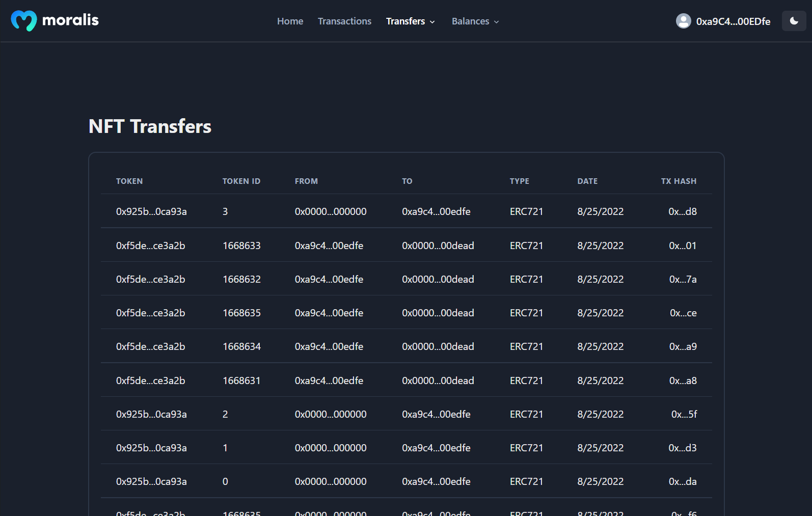Screen dimensions: 812x516
Task: Go to Transactions page
Action: coord(344,21)
